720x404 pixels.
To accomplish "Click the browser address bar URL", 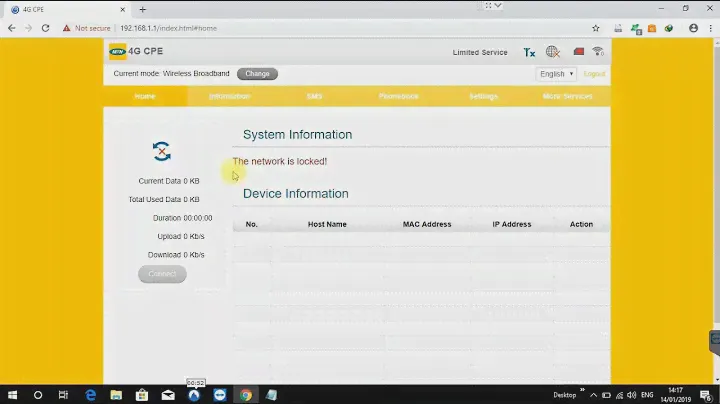I will point(168,28).
